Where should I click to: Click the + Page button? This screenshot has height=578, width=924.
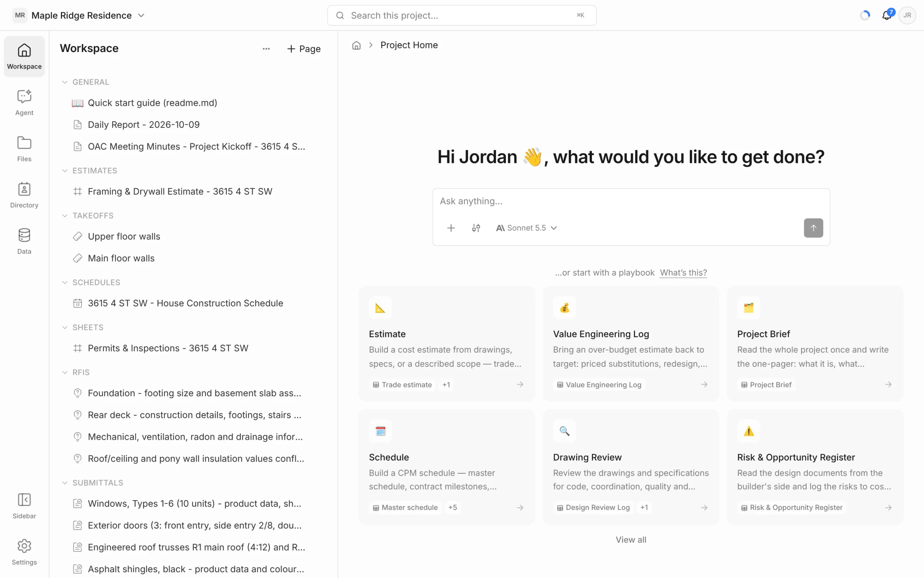coord(304,48)
